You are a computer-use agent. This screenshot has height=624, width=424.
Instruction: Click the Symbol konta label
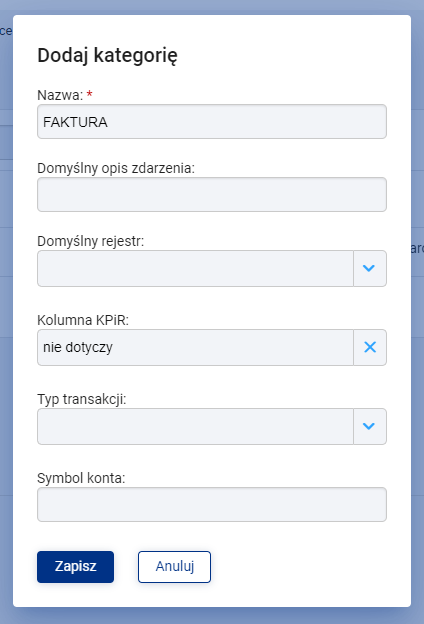click(81, 478)
